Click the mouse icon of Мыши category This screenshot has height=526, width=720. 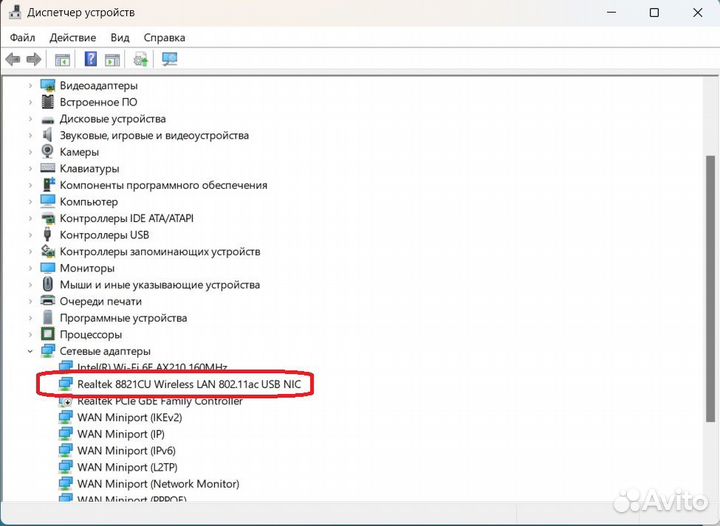[48, 284]
